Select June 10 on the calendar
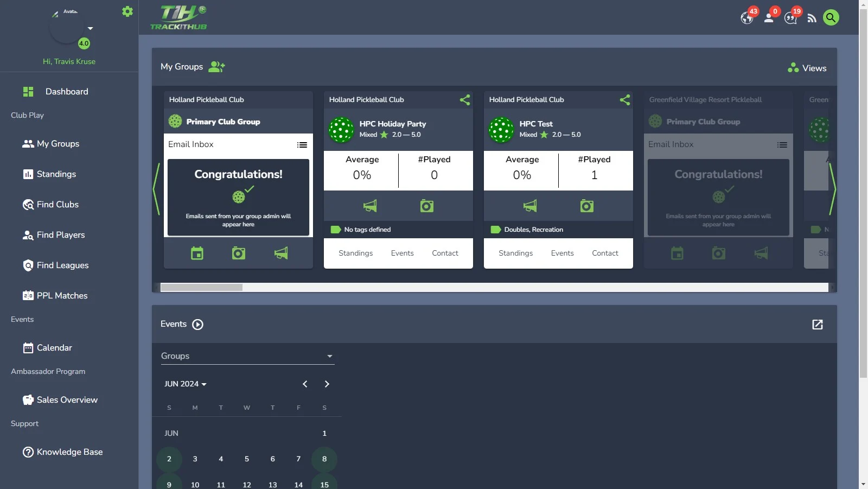 point(195,485)
